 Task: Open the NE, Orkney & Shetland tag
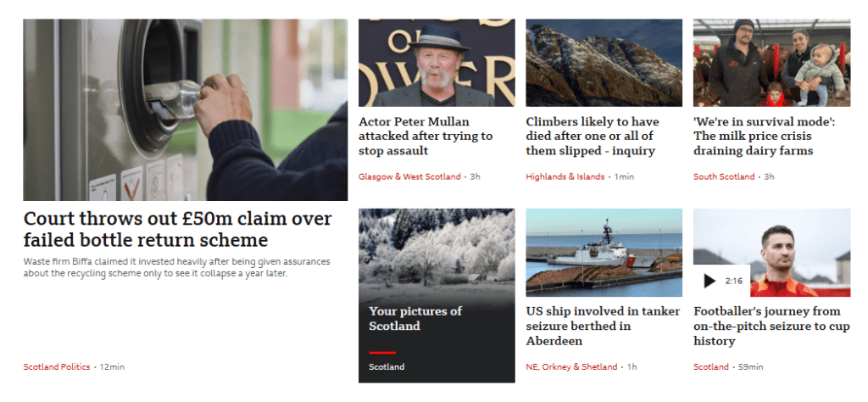coord(571,366)
